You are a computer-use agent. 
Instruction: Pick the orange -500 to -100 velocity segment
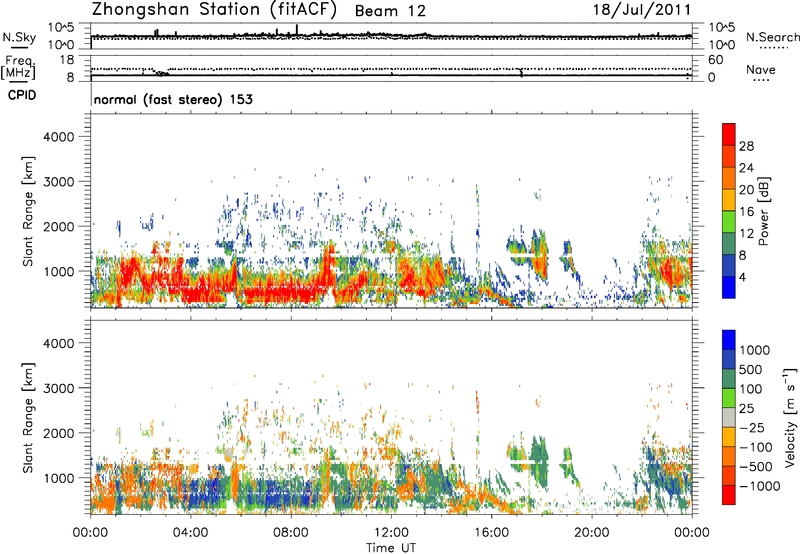(x=729, y=457)
